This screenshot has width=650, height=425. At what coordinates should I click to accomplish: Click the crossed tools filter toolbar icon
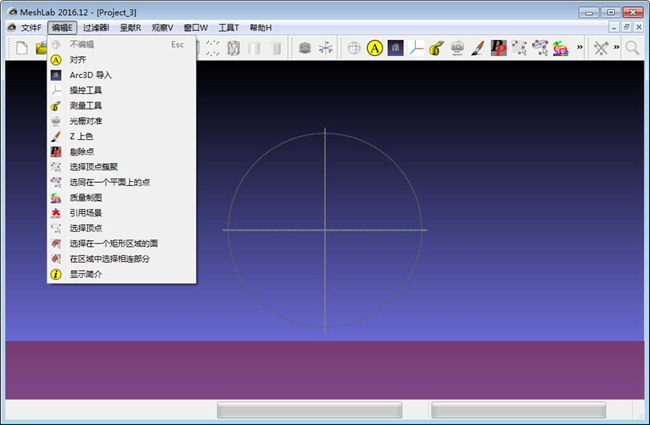point(601,48)
